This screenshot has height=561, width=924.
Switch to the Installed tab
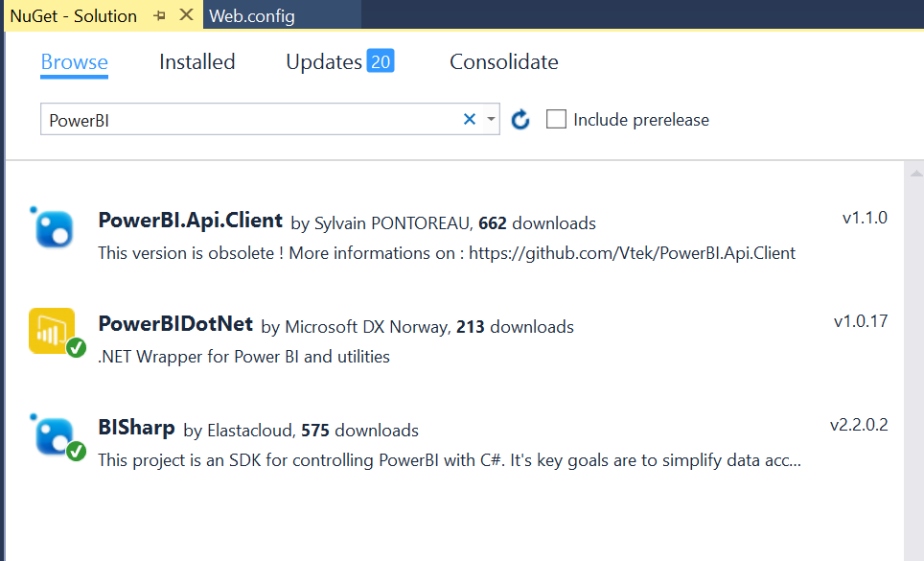click(196, 62)
